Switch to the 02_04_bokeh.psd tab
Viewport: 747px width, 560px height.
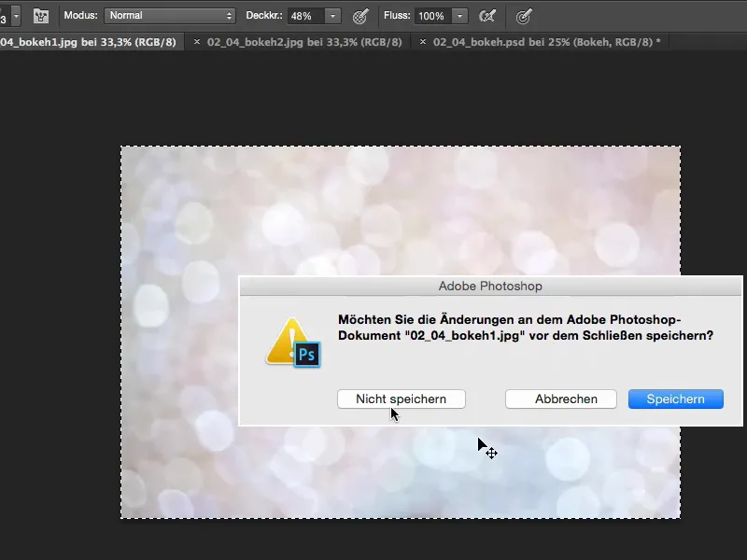[546, 42]
